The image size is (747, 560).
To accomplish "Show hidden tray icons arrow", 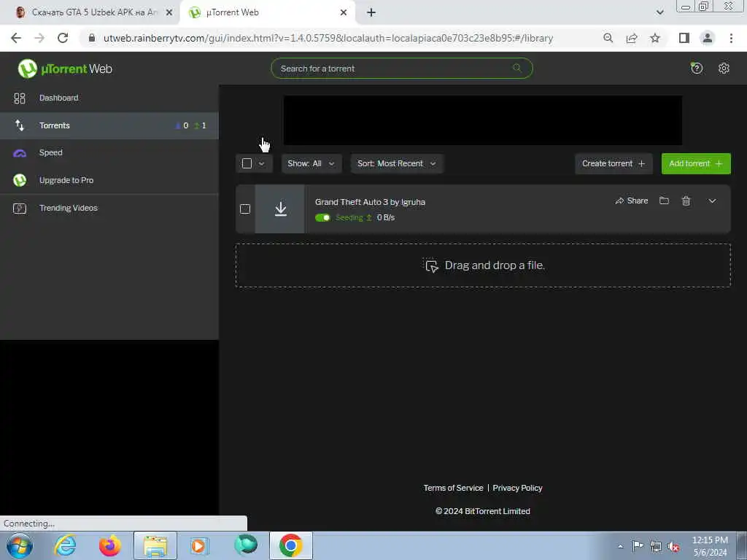I will (x=620, y=546).
